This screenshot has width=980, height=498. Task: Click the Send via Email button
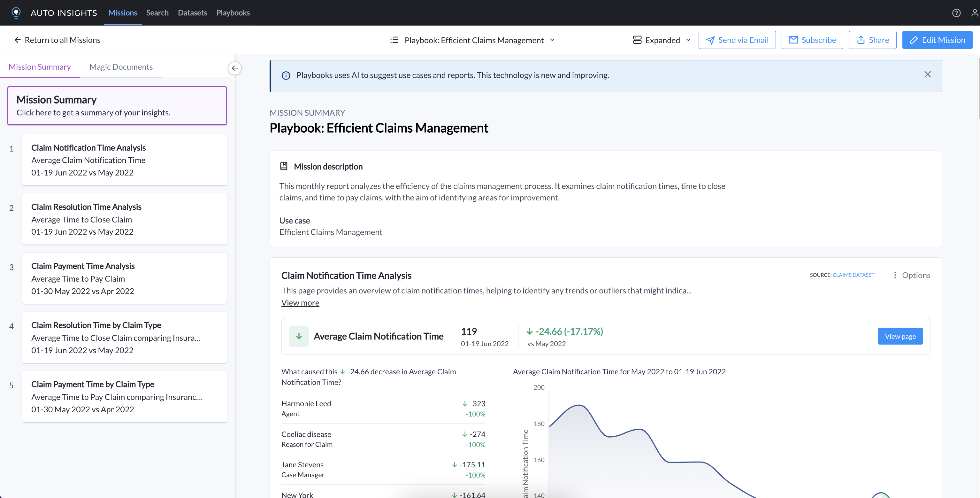tap(737, 40)
